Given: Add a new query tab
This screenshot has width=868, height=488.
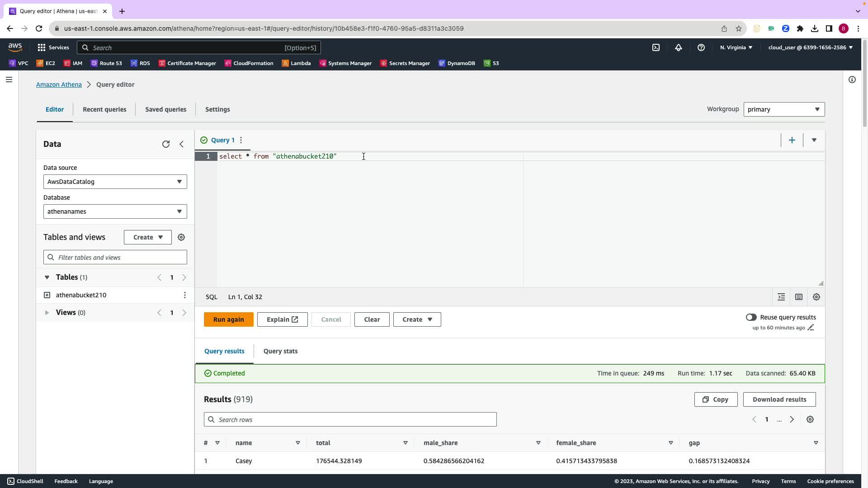Looking at the screenshot, I should point(792,140).
